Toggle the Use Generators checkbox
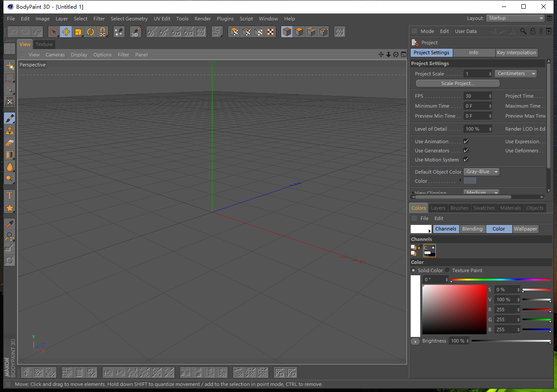The width and height of the screenshot is (557, 392). click(x=466, y=151)
